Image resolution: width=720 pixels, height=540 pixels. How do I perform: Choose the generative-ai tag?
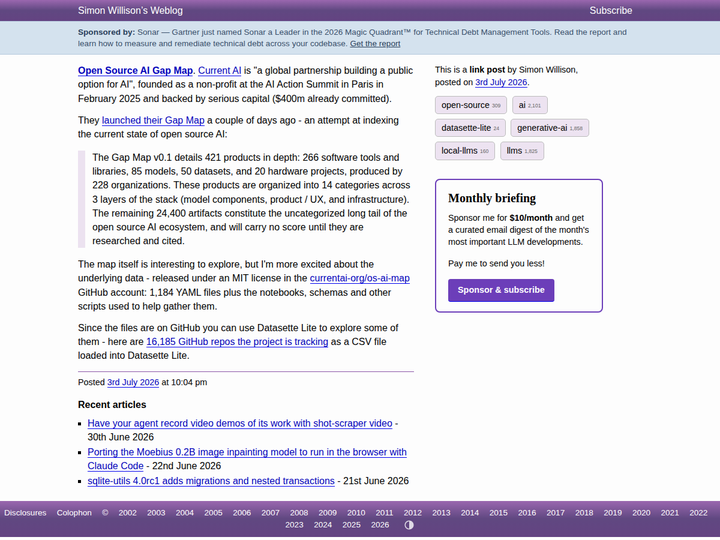(x=550, y=128)
